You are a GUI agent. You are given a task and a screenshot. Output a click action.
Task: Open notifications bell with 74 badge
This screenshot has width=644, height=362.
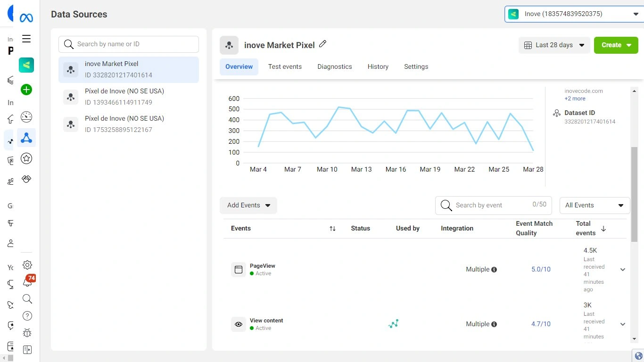[x=28, y=281]
